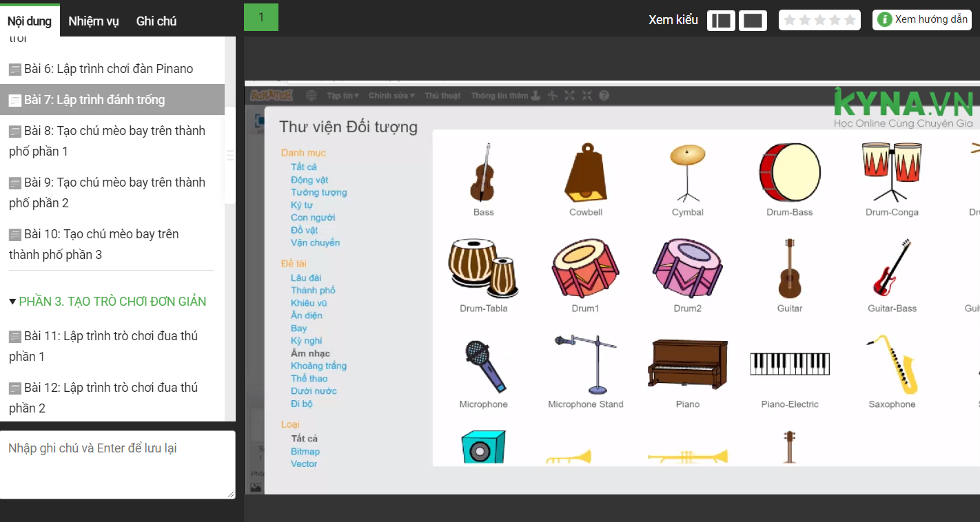Click the Scratch globe language icon
Image resolution: width=980 pixels, height=522 pixels.
(x=312, y=96)
